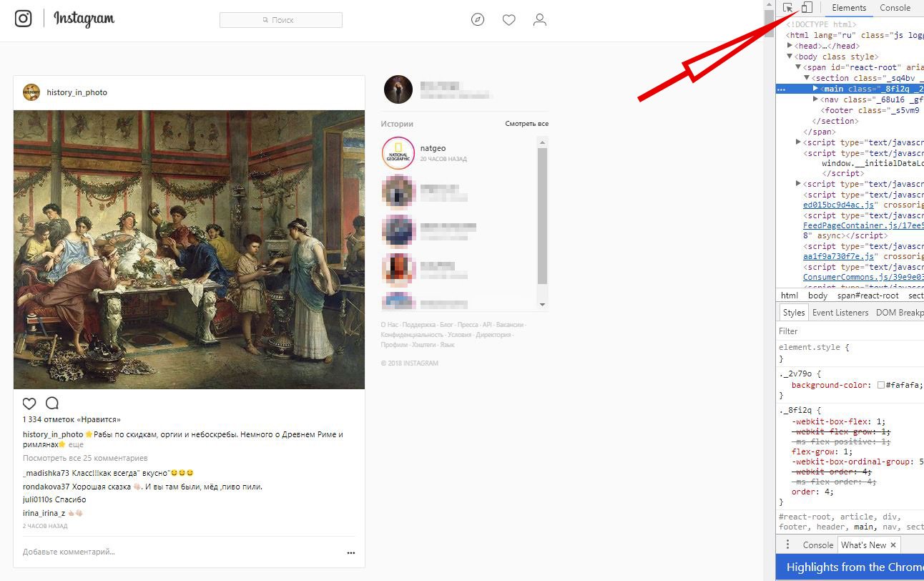Image resolution: width=924 pixels, height=581 pixels.
Task: Switch to the Elements tab
Action: point(849,8)
